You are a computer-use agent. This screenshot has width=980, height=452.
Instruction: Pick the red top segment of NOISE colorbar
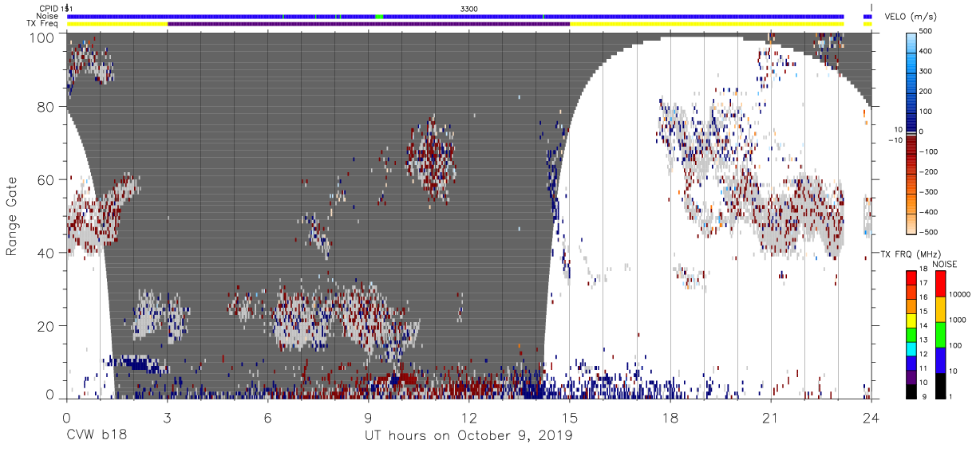pyautogui.click(x=939, y=284)
